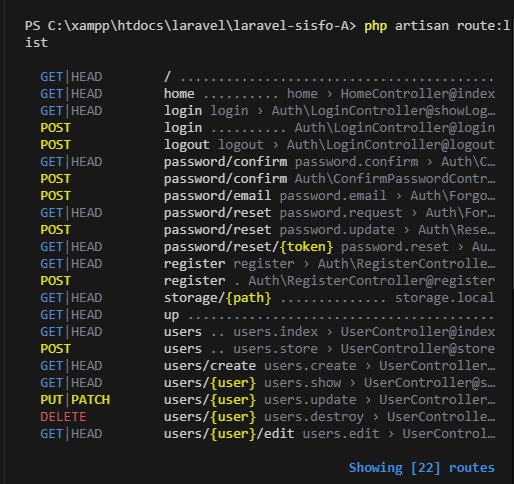
Task: Click 'Auth\LoginController@logout' action text
Action: click(391, 145)
